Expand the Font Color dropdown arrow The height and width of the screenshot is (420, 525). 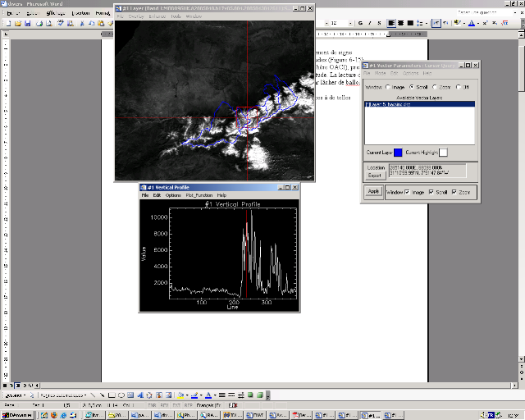pyautogui.click(x=215, y=395)
